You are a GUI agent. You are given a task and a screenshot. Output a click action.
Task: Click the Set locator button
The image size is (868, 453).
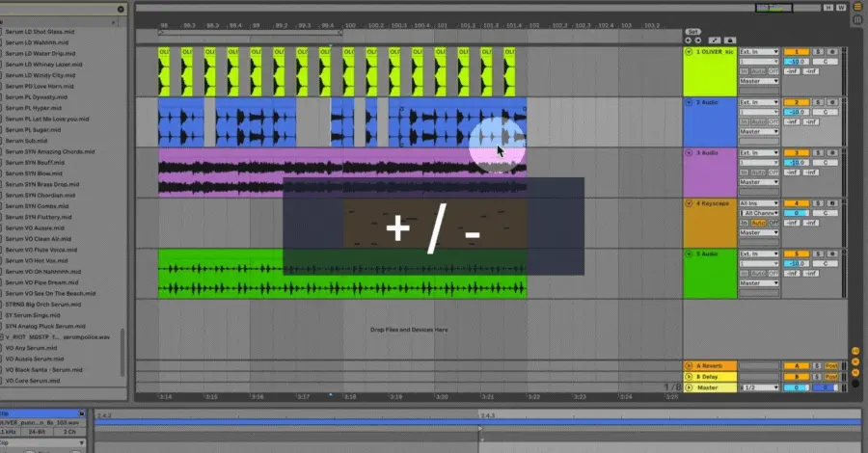click(x=692, y=32)
